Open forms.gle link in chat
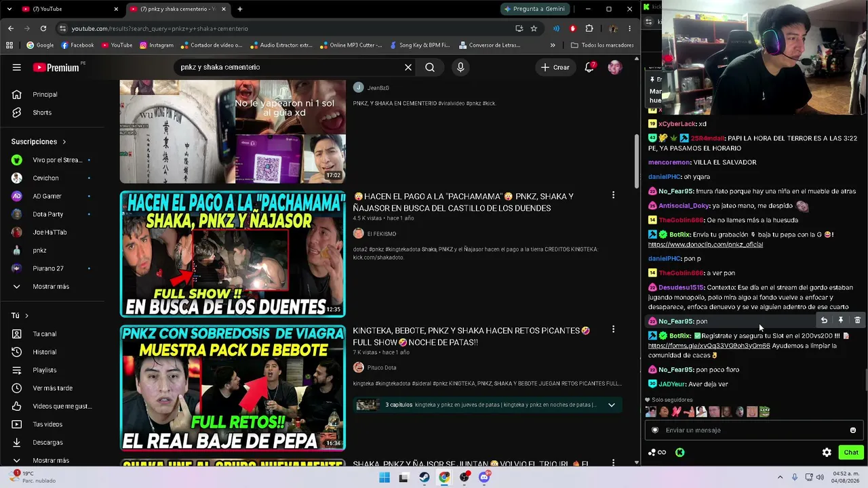868x488 pixels. 709,346
